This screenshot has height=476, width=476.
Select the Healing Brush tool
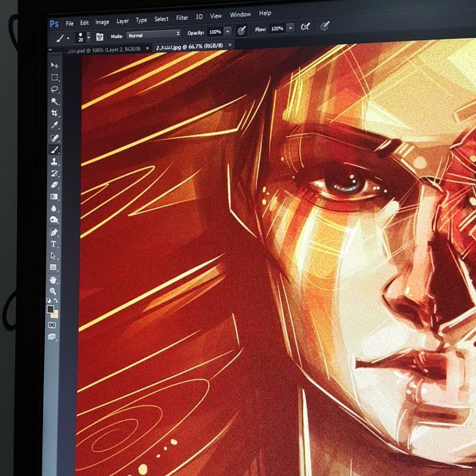(55, 138)
